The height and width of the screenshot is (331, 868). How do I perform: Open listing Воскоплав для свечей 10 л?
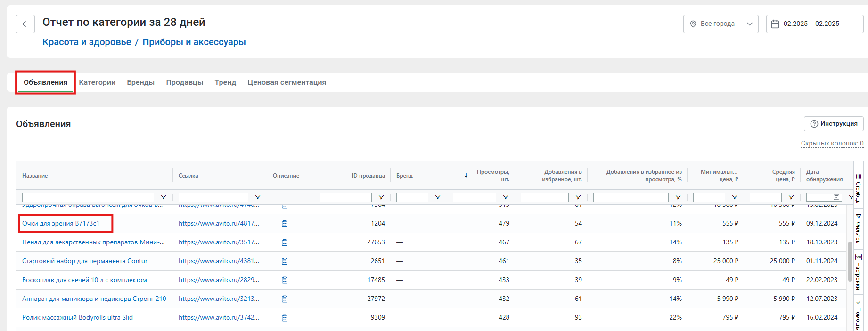(84, 280)
